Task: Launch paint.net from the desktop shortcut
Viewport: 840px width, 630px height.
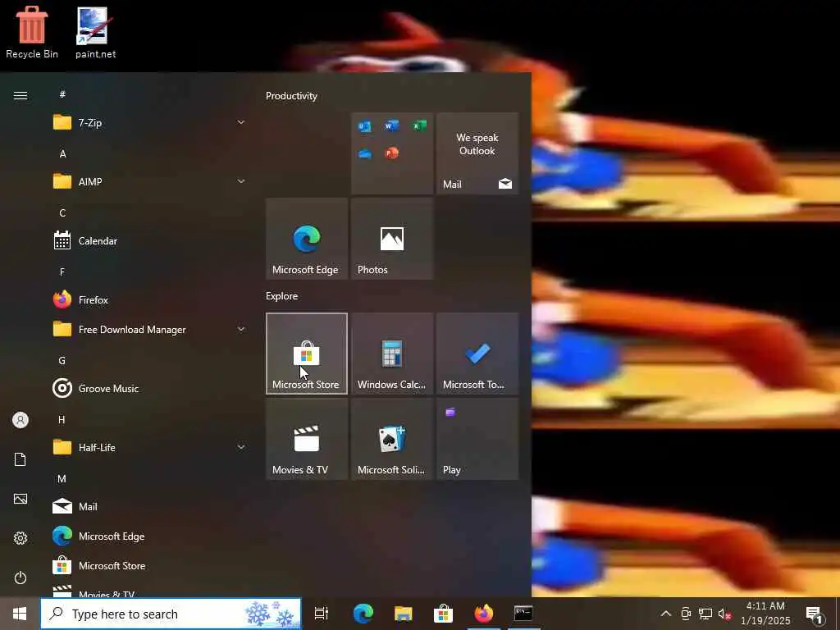Action: coord(95,32)
